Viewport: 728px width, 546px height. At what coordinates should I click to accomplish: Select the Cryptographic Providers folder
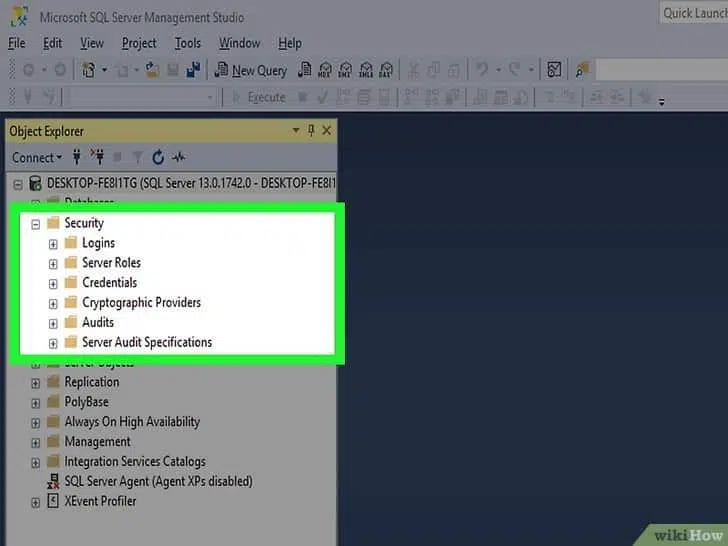pyautogui.click(x=141, y=302)
